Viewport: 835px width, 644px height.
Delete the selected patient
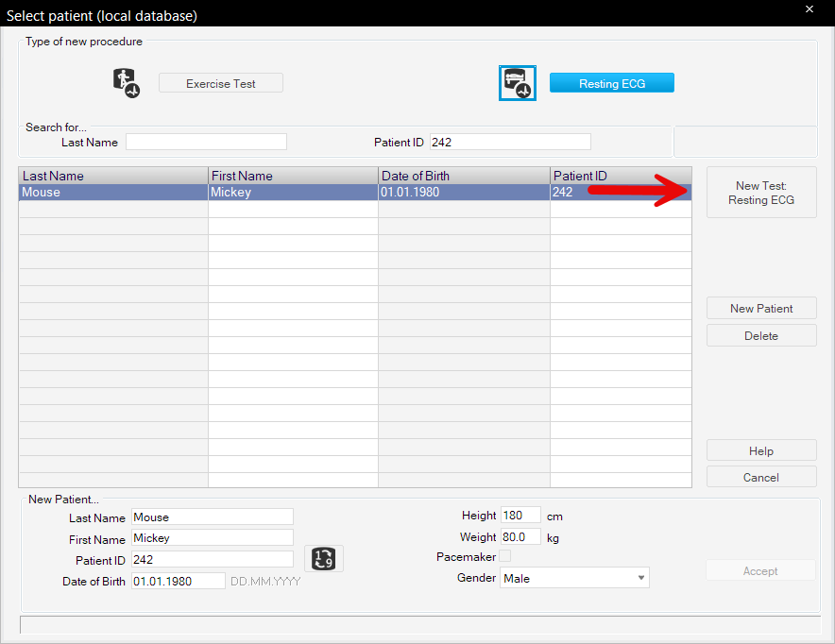761,336
